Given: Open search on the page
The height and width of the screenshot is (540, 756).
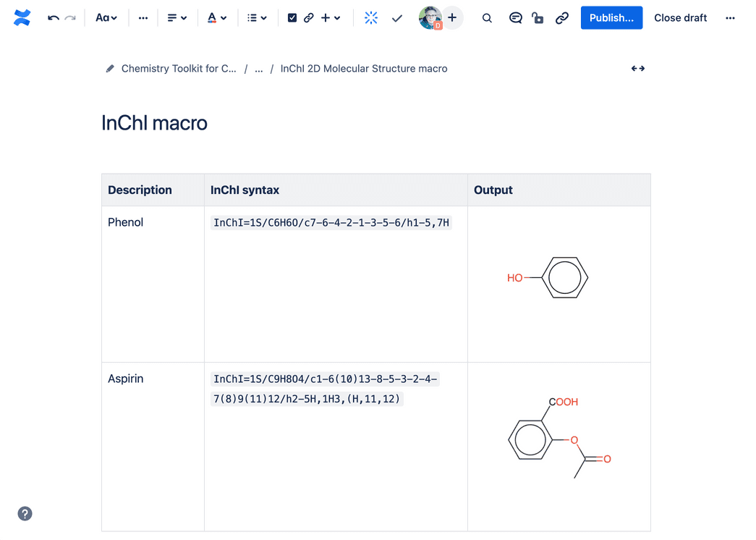Looking at the screenshot, I should tap(487, 17).
